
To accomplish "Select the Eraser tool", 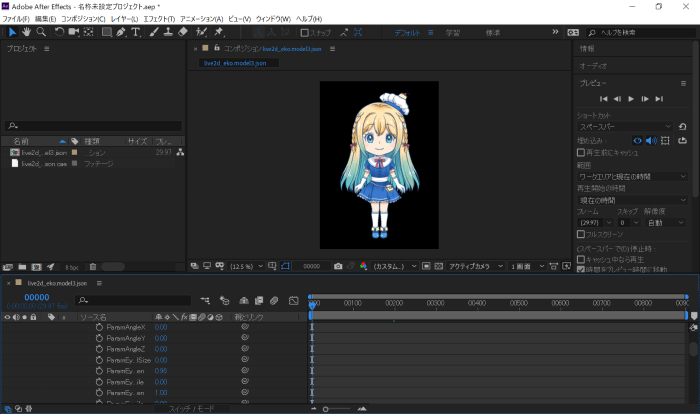I will (x=183, y=32).
